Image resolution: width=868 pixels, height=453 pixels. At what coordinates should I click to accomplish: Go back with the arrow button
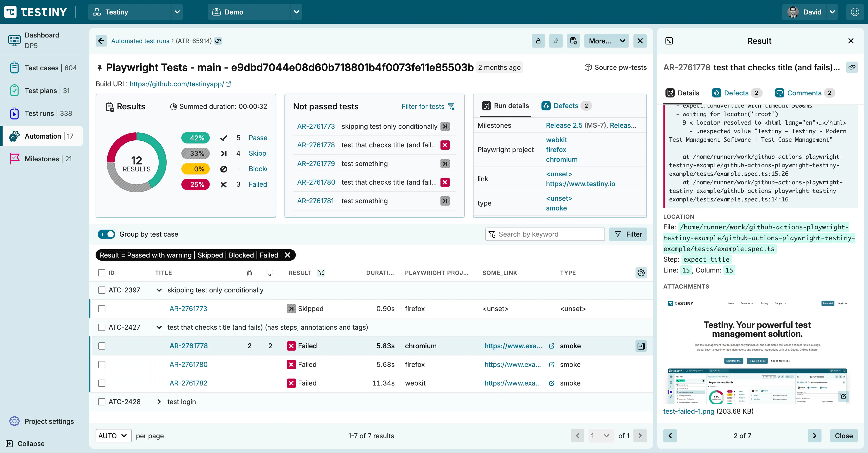pyautogui.click(x=101, y=41)
